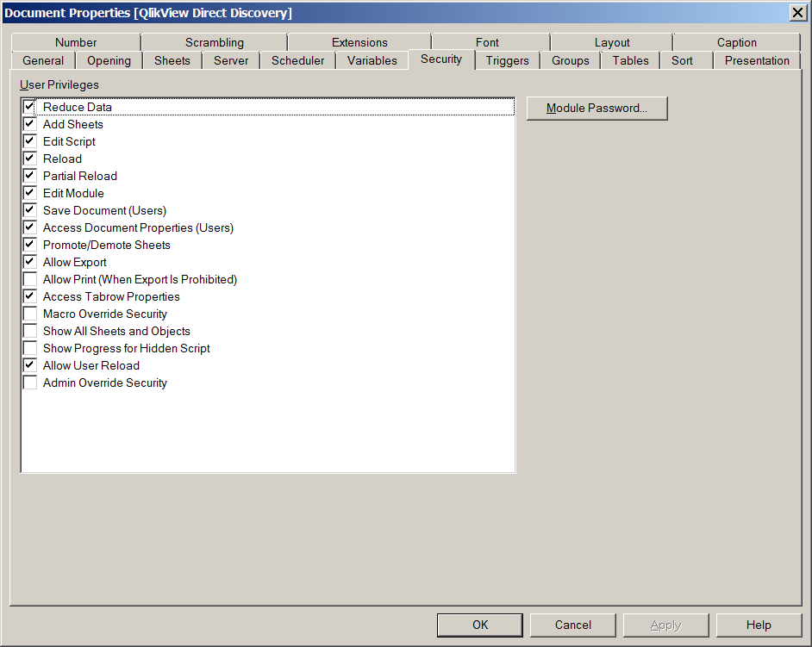The image size is (812, 647).
Task: Open the Server tab
Action: pyautogui.click(x=231, y=60)
